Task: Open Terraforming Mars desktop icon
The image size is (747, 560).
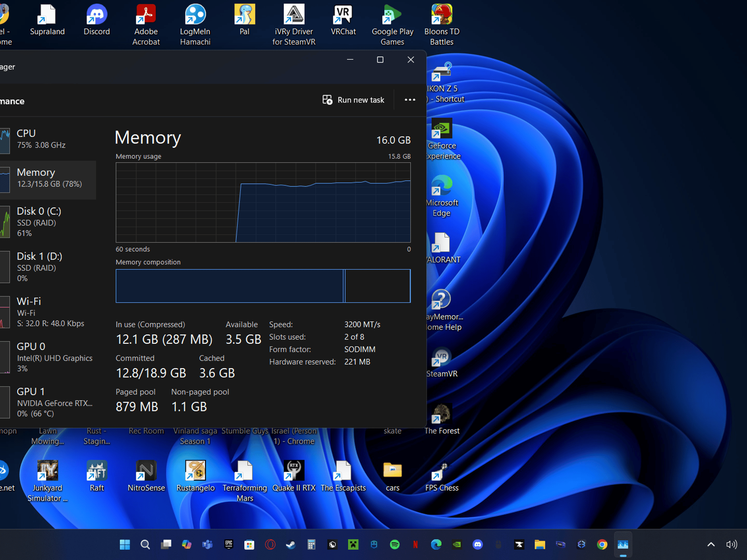Action: pos(244,481)
